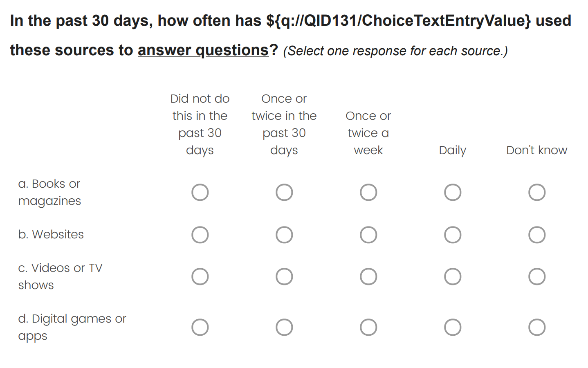Pick Don't know for Websites
The width and height of the screenshot is (588, 368).
537,235
